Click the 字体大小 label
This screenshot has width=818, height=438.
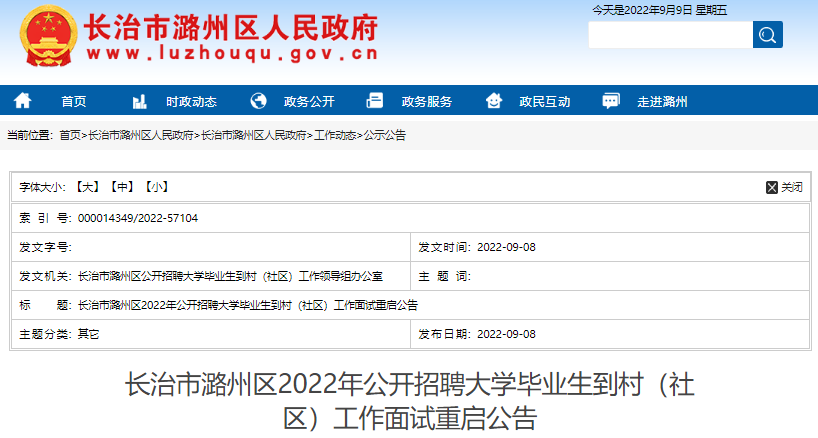(42, 187)
